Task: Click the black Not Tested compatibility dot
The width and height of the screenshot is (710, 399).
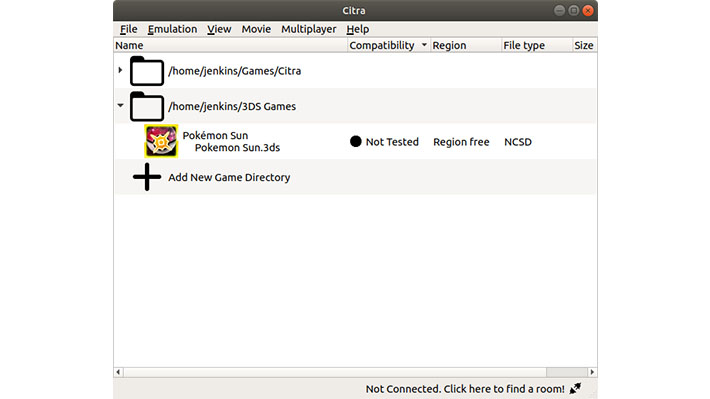Action: (x=356, y=142)
